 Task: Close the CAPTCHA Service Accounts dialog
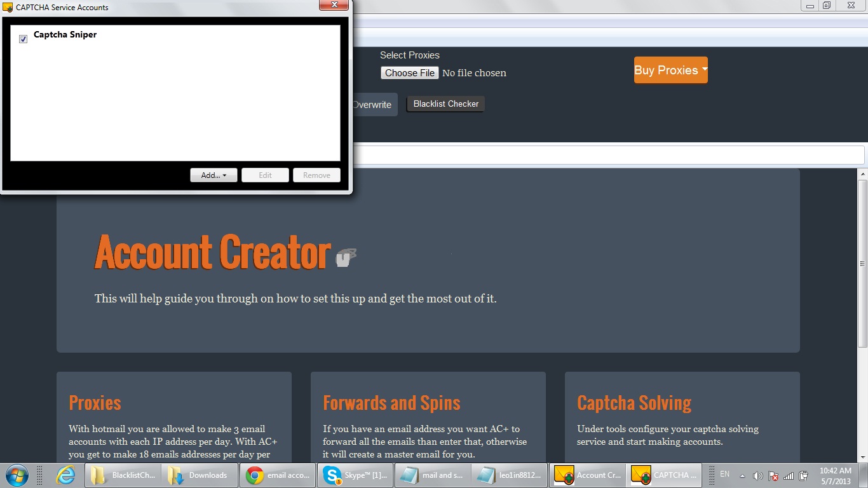pos(334,5)
